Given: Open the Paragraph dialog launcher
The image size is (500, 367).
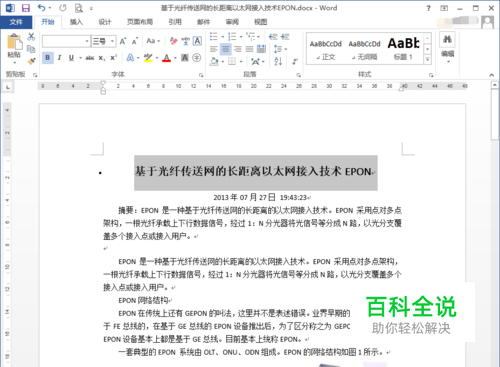Looking at the screenshot, I should 298,75.
